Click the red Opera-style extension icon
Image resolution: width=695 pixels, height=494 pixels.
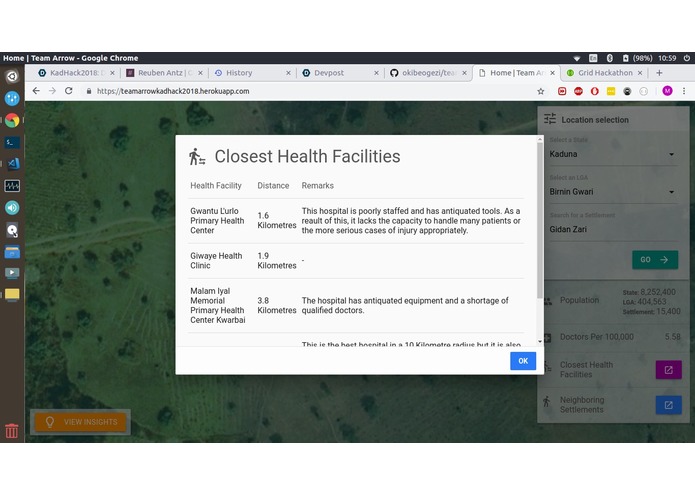(x=594, y=91)
